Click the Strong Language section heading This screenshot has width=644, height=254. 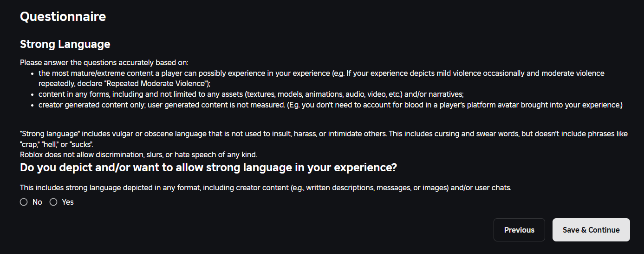(x=65, y=44)
